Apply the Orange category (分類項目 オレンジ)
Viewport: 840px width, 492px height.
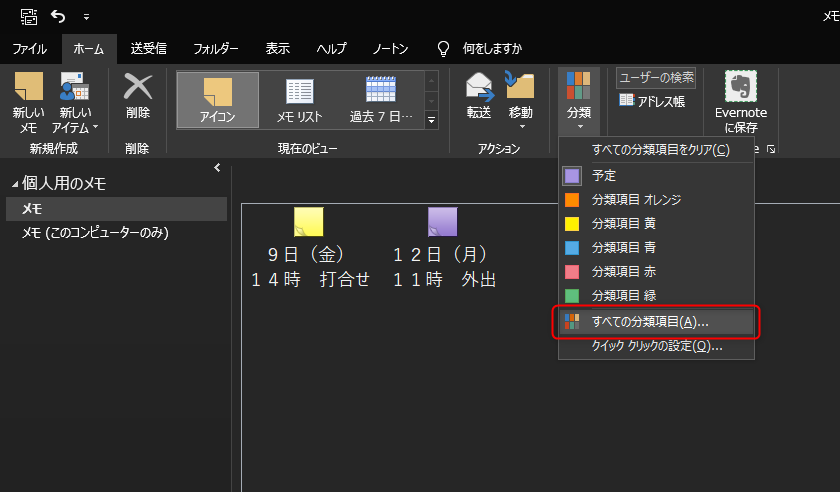click(x=656, y=199)
